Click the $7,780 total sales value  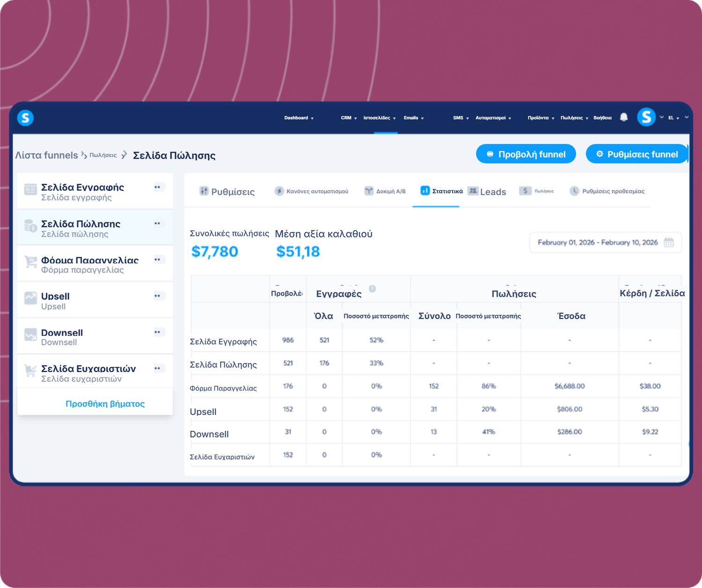215,252
